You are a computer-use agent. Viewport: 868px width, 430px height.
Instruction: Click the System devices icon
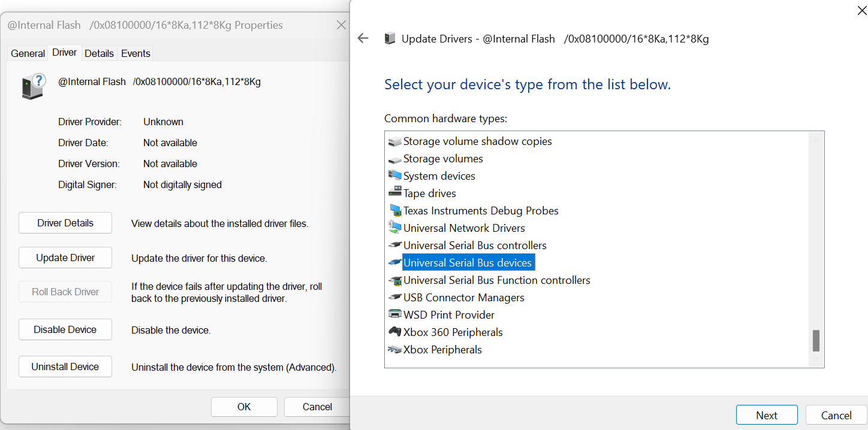(394, 175)
